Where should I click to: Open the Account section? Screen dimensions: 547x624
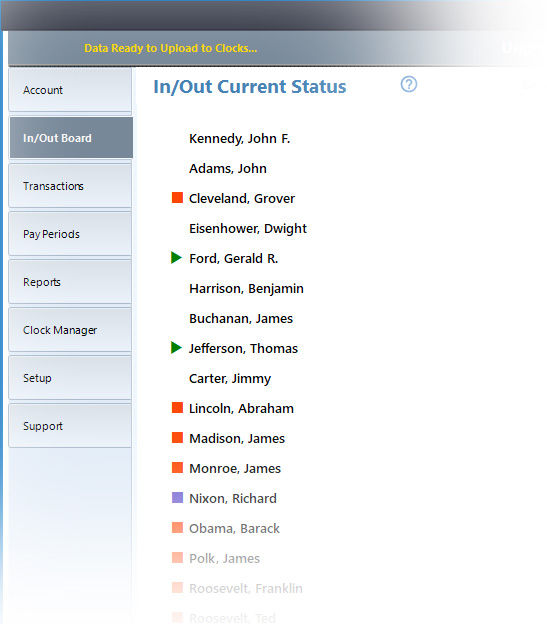tap(70, 90)
